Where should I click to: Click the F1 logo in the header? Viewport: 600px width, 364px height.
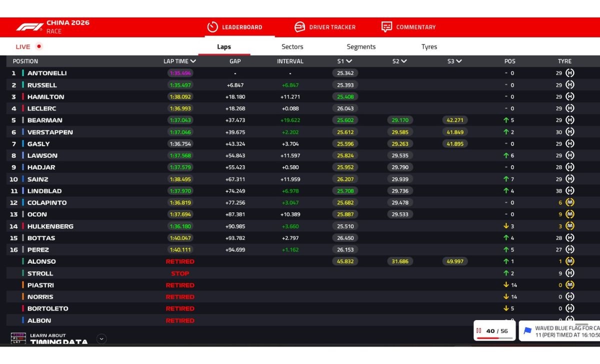pos(29,27)
